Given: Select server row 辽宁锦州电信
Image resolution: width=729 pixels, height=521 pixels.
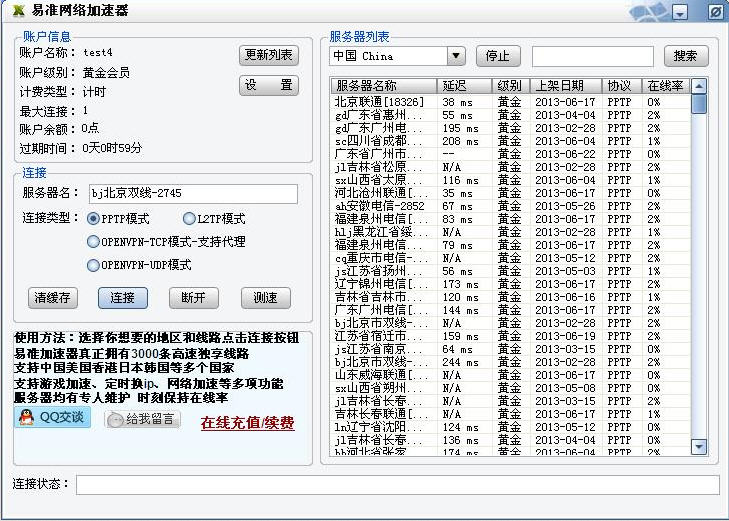Looking at the screenshot, I should [x=510, y=284].
